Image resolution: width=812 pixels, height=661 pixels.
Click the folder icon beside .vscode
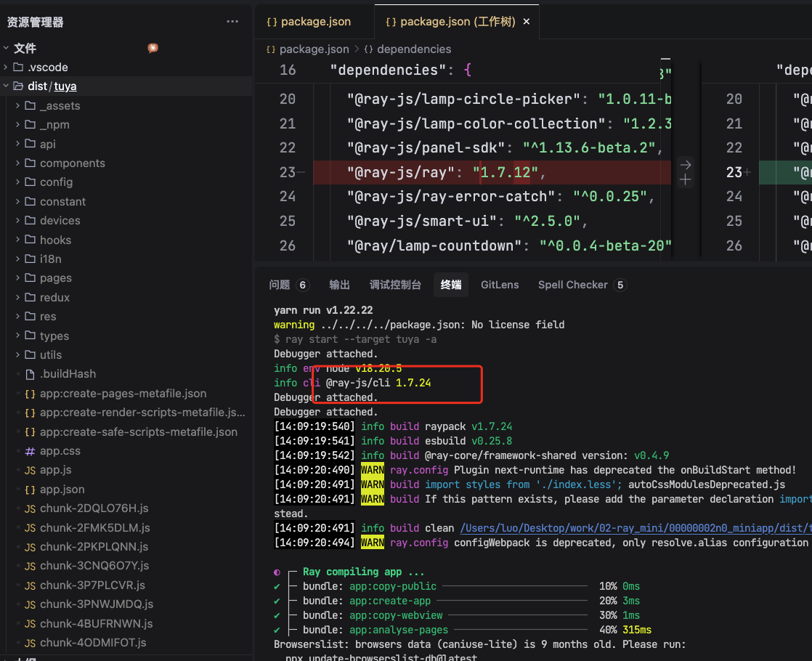coord(19,68)
